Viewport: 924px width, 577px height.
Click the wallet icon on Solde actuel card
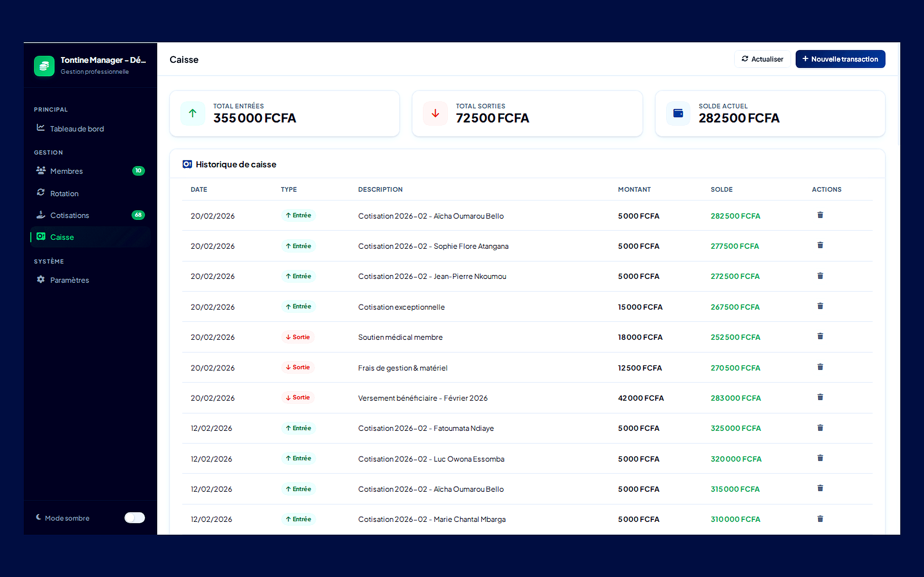678,113
